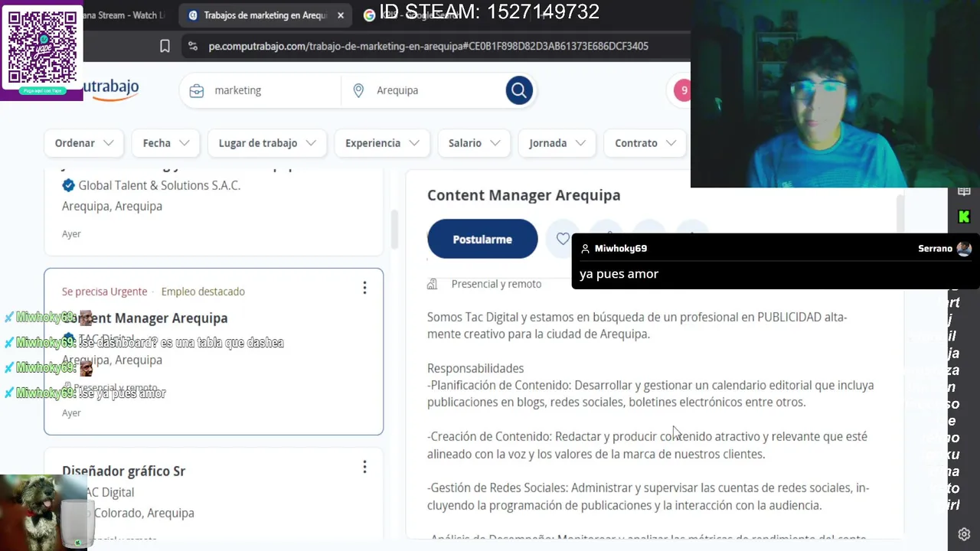Expand the Ordenar dropdown
This screenshot has width=980, height=551.
(83, 143)
